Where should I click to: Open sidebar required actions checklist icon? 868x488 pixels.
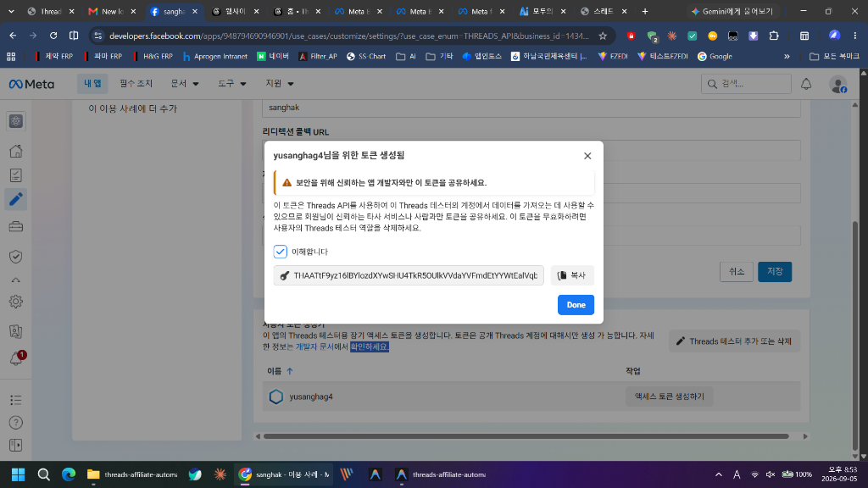pos(15,175)
